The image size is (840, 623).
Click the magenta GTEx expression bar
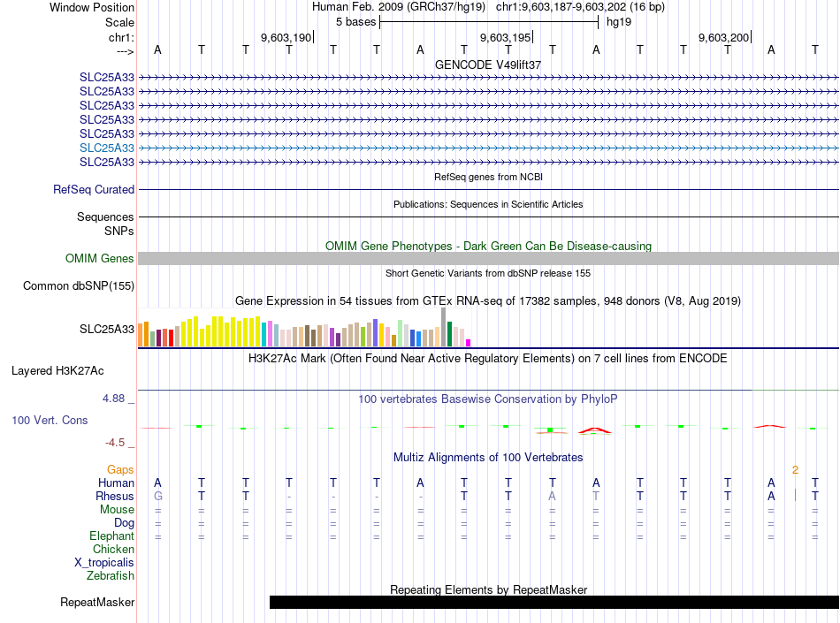click(469, 343)
